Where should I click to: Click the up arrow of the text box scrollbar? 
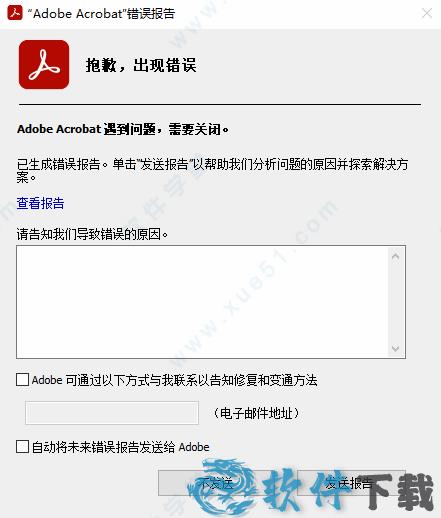click(x=396, y=256)
